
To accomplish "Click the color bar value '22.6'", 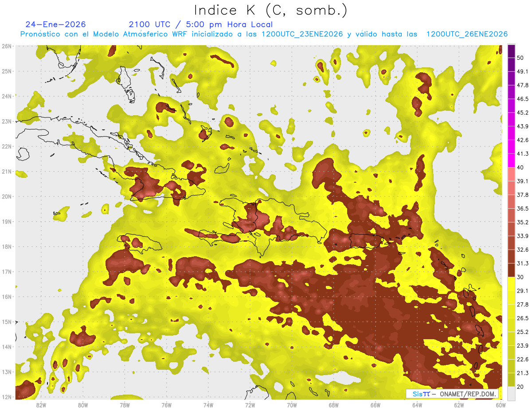I will point(522,360).
